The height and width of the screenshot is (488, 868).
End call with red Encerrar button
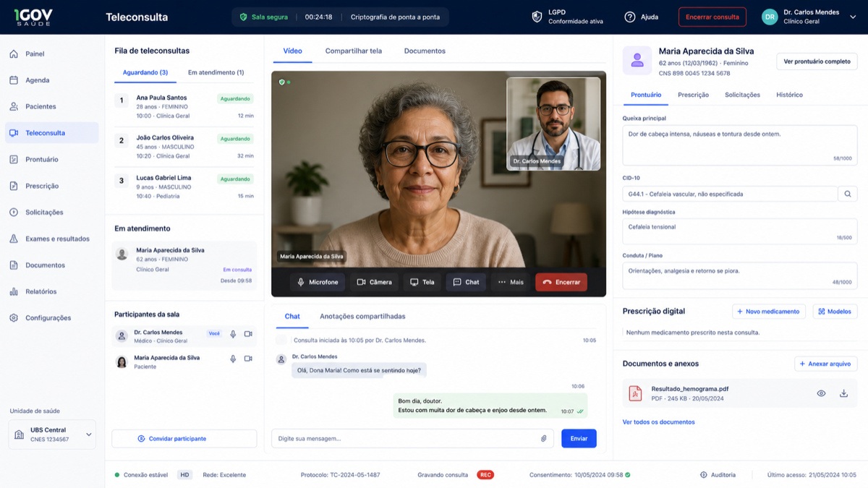pos(561,282)
